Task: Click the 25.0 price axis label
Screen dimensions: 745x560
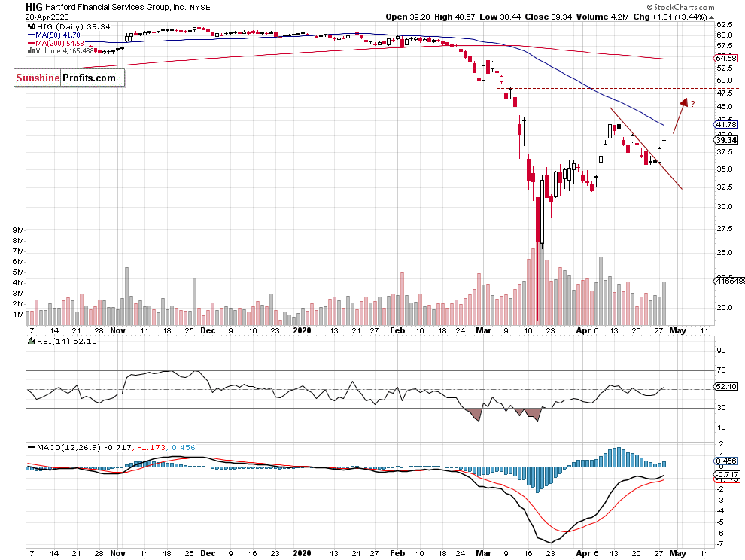Action: pos(724,252)
